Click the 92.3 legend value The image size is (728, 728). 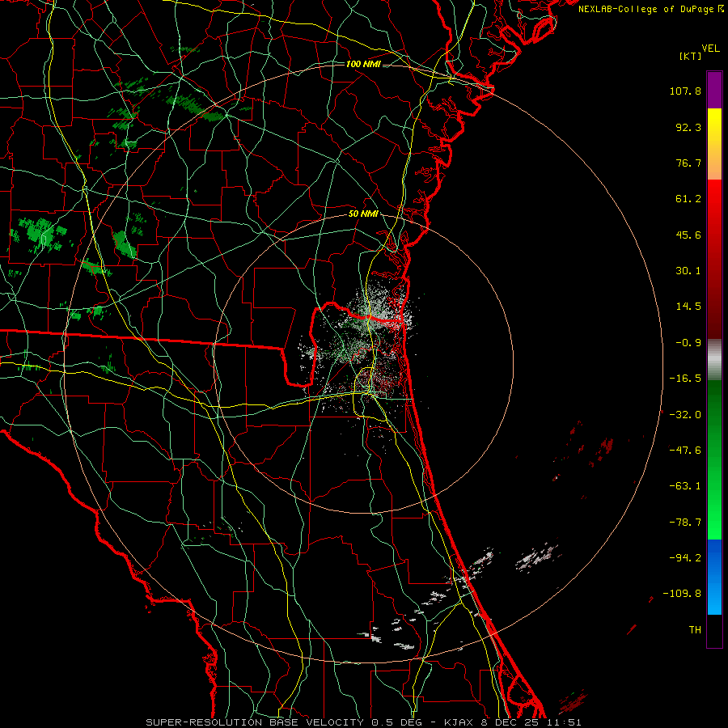pyautogui.click(x=688, y=127)
